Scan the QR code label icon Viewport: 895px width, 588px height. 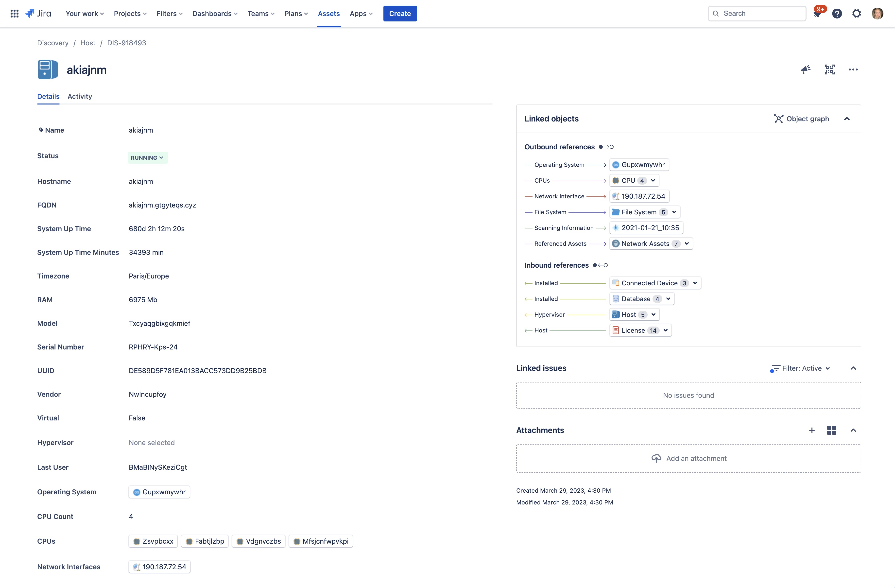(x=829, y=69)
